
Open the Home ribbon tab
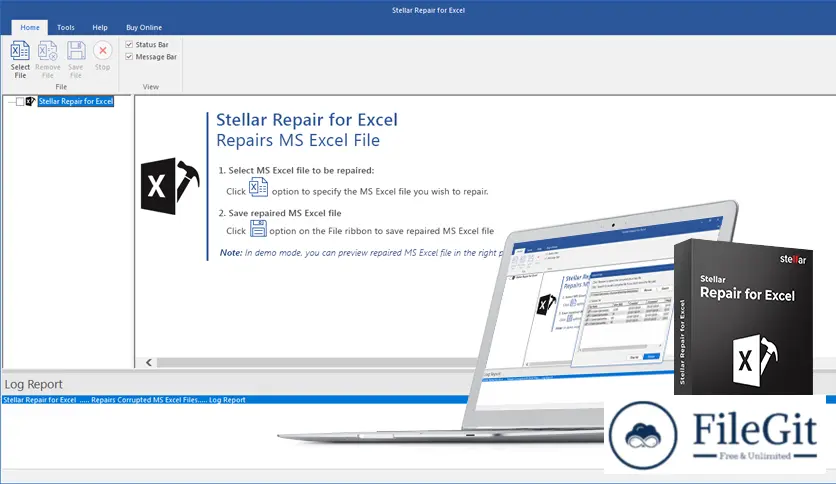pos(30,27)
